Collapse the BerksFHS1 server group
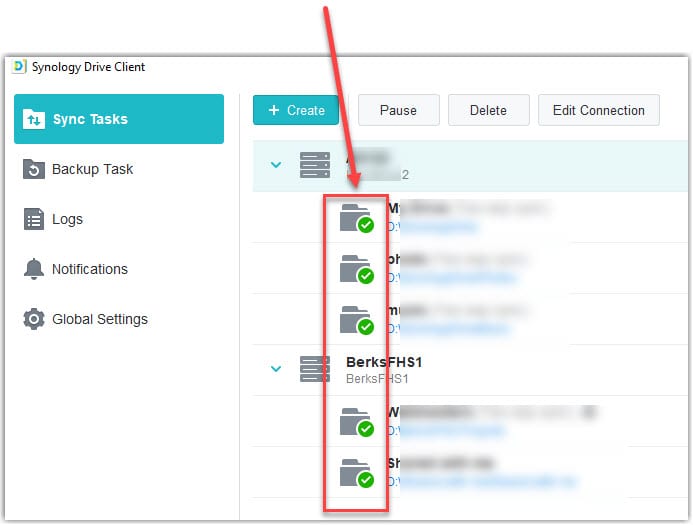The width and height of the screenshot is (693, 525). [x=276, y=368]
